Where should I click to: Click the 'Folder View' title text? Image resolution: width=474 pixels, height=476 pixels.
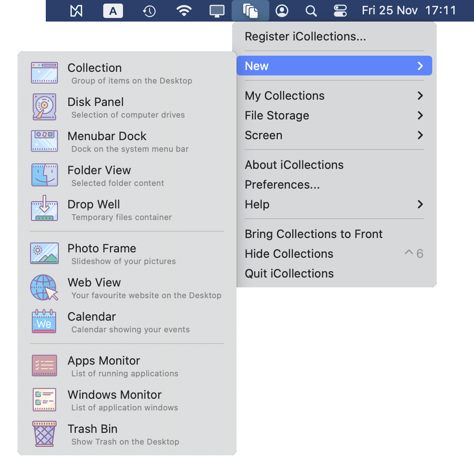(99, 170)
